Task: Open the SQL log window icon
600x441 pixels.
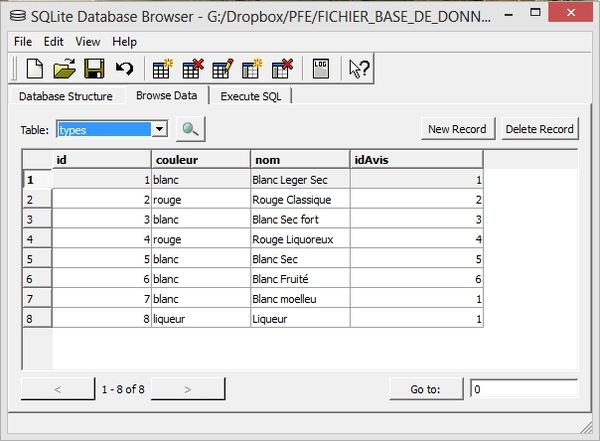Action: coord(320,68)
